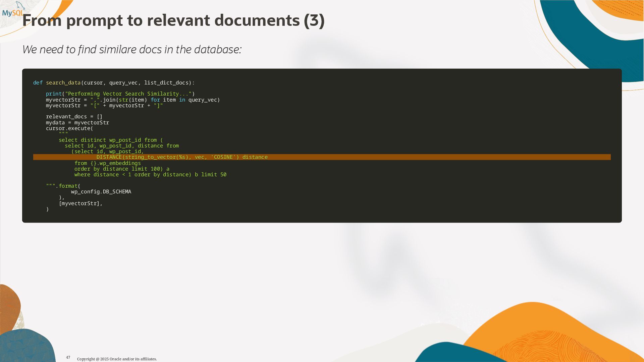This screenshot has height=362, width=644.
Task: Click the print 'Performing Vector Search Similarity' line
Action: 120,94
